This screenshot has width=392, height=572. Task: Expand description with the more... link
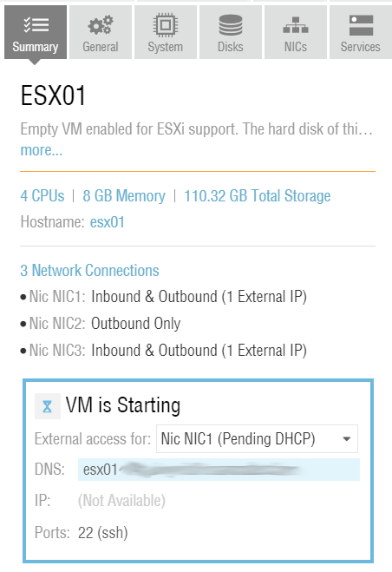42,150
